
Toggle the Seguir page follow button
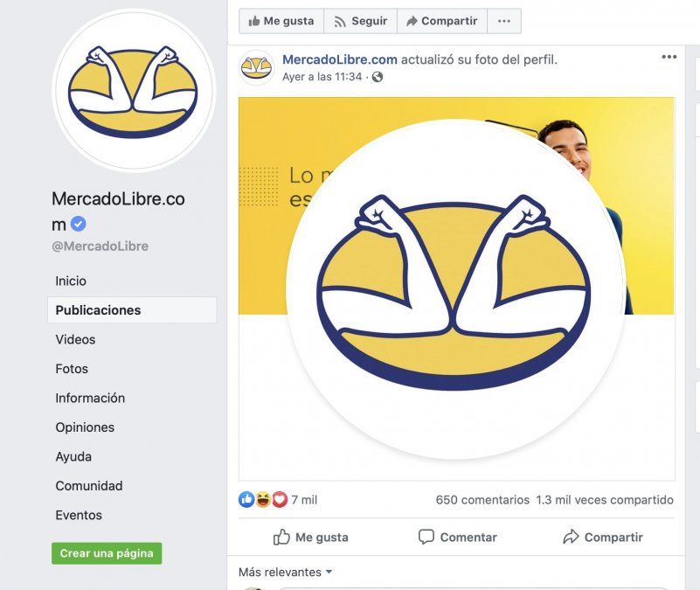(360, 21)
